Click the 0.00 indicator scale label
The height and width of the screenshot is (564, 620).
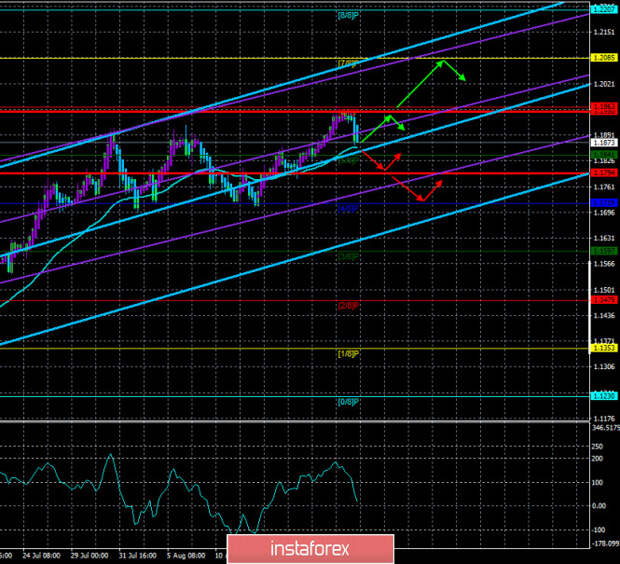(x=599, y=506)
